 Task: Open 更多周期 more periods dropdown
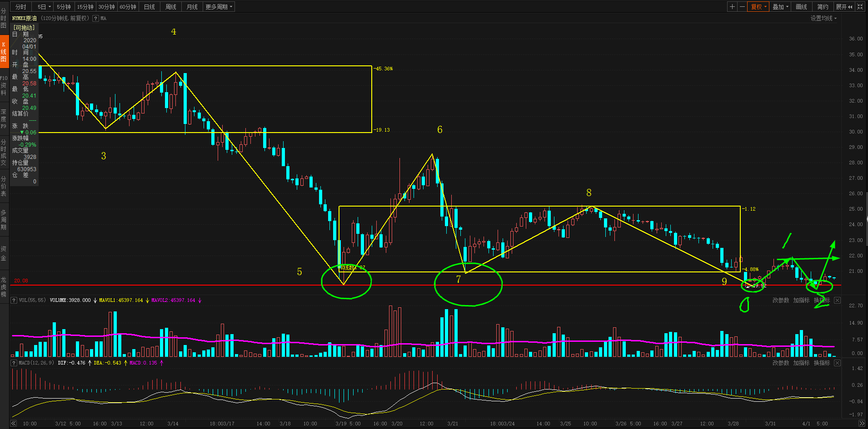219,7
